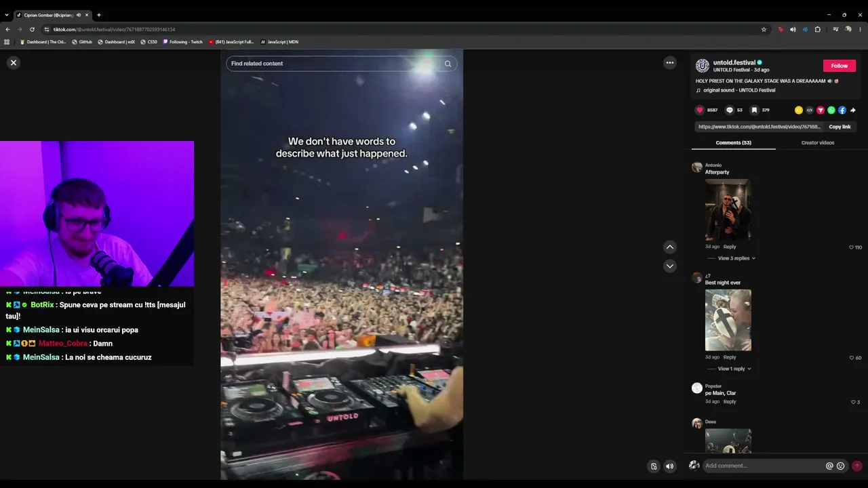Open the Chrome apps grid icon
Screen dimensions: 868x488
tap(7, 42)
